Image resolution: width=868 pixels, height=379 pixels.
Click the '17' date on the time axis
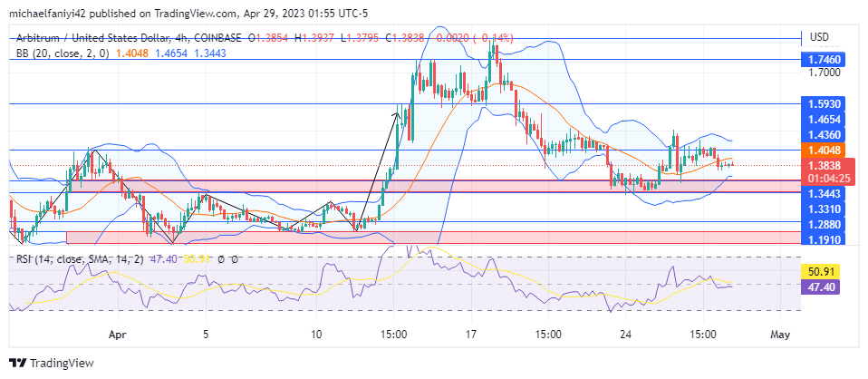[x=471, y=335]
